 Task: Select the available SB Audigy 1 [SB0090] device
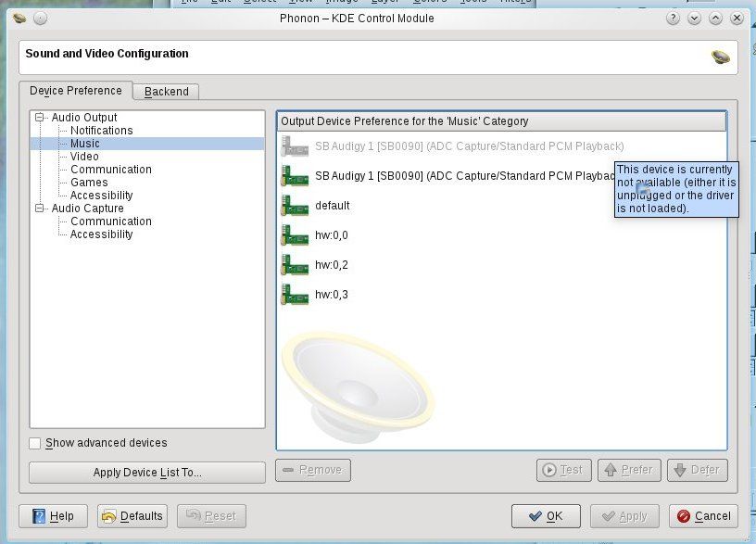[x=502, y=176]
